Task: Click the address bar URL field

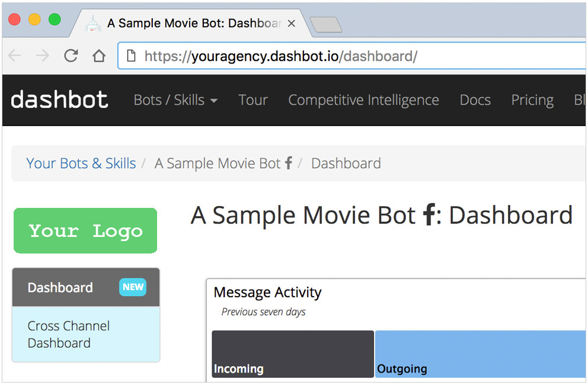Action: click(x=353, y=56)
